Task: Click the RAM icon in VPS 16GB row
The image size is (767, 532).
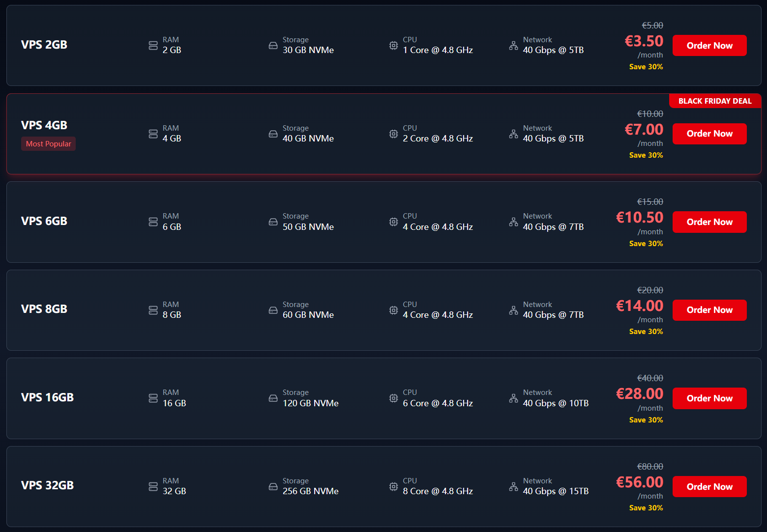Action: [153, 398]
